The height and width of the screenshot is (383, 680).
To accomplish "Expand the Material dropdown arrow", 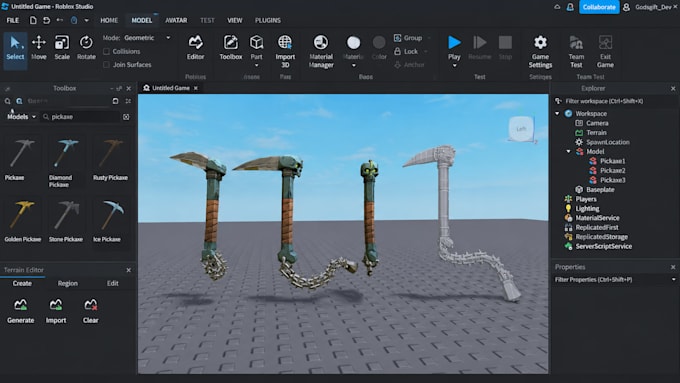I will point(353,65).
